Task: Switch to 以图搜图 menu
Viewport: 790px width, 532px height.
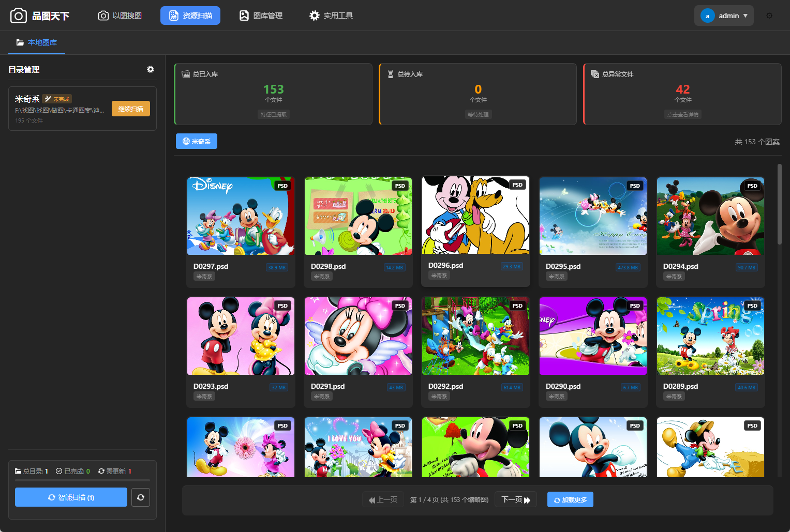Action: (120, 16)
